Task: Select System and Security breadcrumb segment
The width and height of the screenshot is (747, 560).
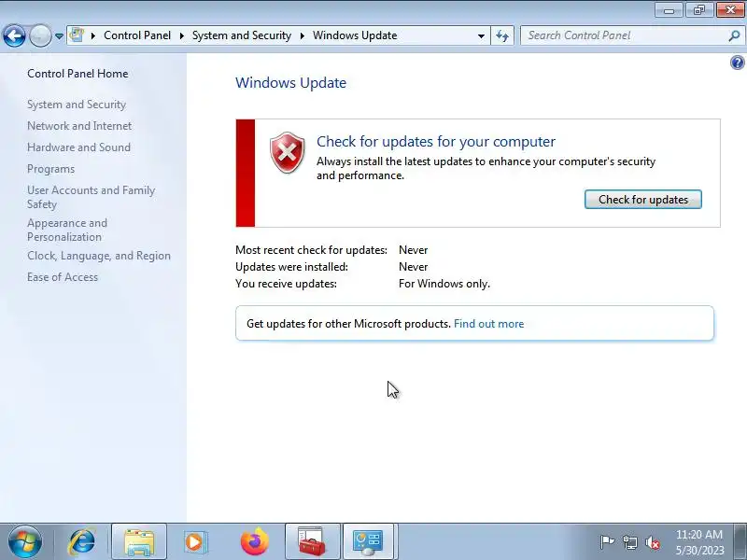Action: point(242,35)
